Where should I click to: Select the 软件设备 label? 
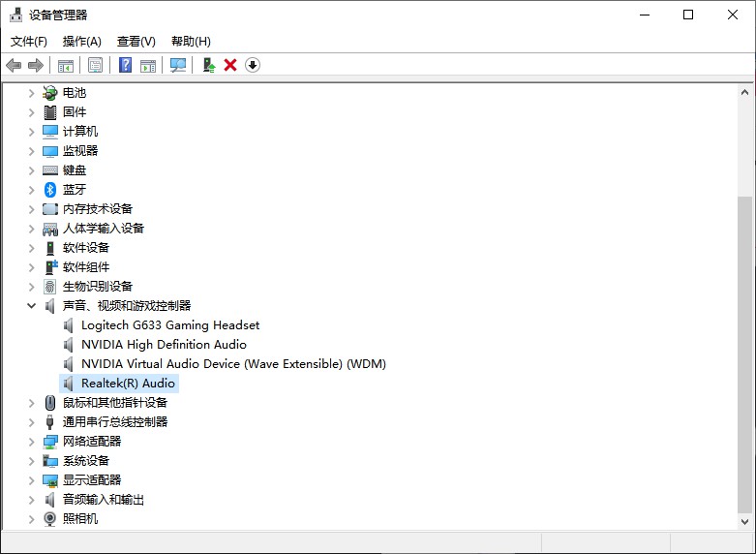86,248
